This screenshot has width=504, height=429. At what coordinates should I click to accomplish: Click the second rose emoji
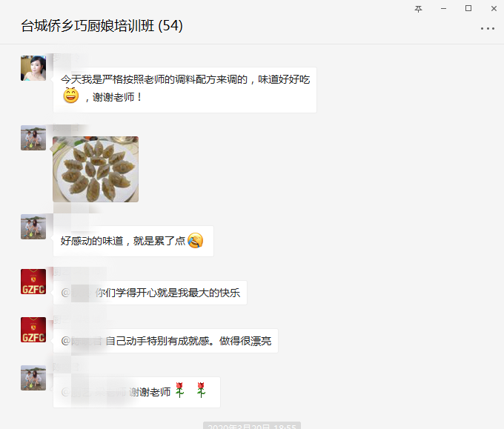[201, 390]
